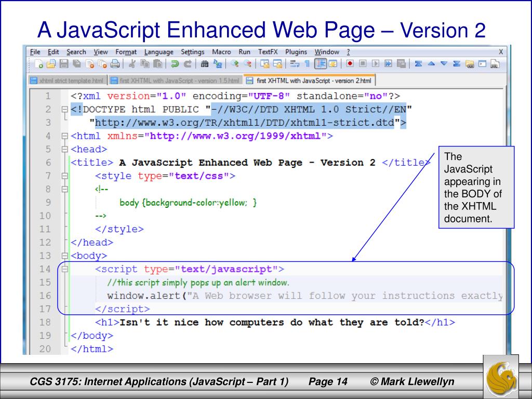Open the Macro menu
The height and width of the screenshot is (399, 532).
pos(221,52)
